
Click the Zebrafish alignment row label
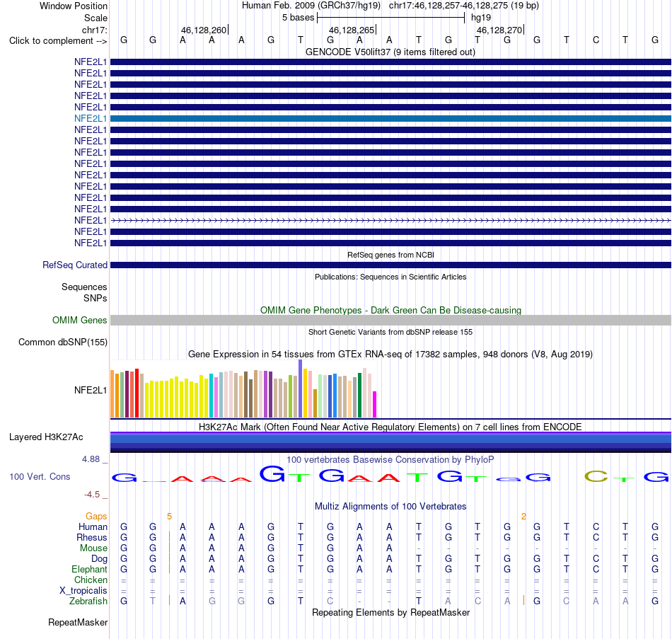88,601
